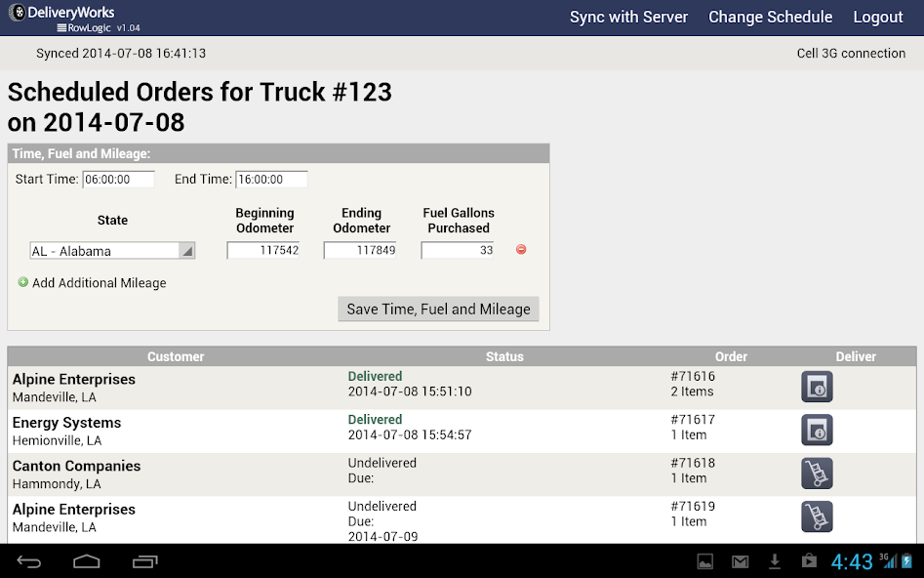Screen dimensions: 924x578
Task: Click the DeliveryWorks logo
Action: 60,13
